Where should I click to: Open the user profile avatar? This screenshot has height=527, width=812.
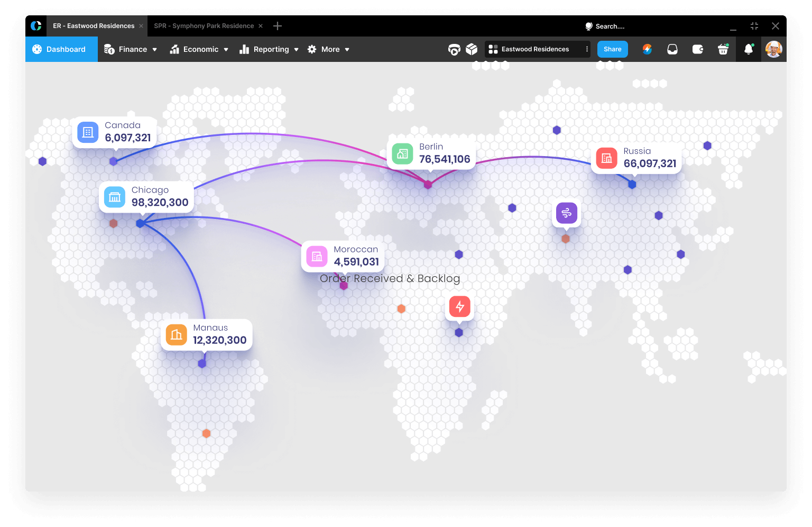pos(773,49)
